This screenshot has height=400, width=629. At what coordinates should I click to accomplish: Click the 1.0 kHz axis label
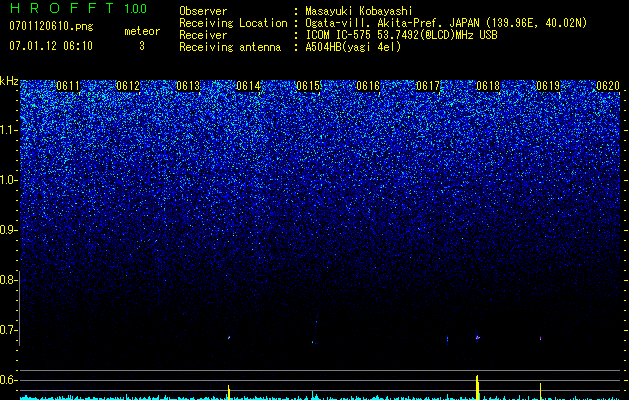(9, 180)
